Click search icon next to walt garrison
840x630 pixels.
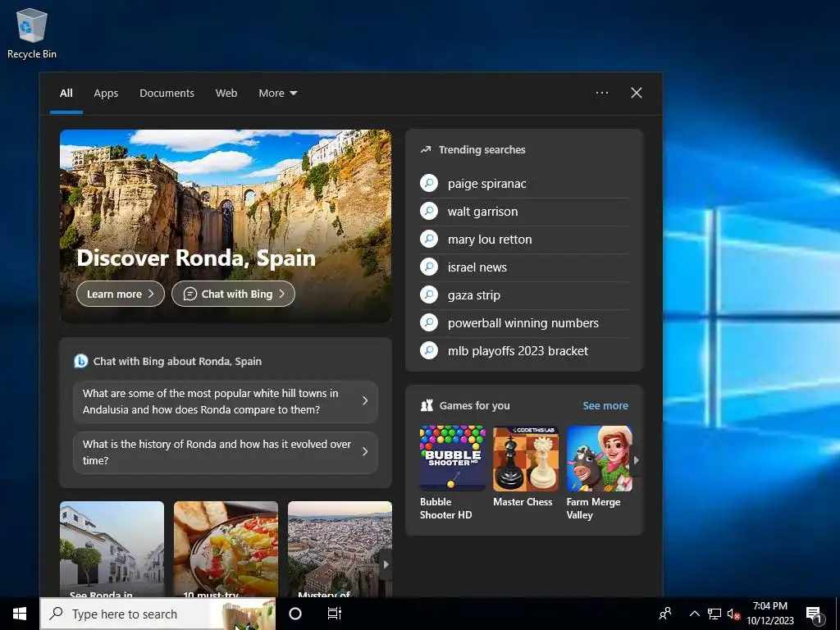[429, 211]
